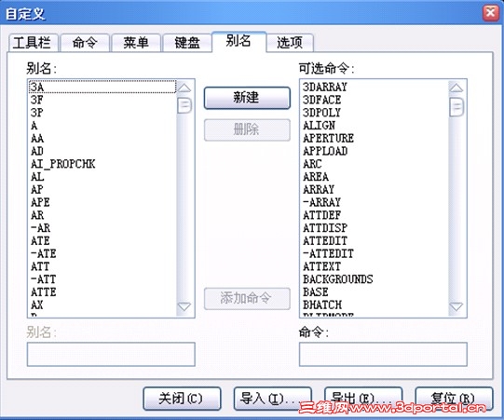504x420 pixels.
Task: Click the command list scrollbar thumb
Action: point(456,107)
